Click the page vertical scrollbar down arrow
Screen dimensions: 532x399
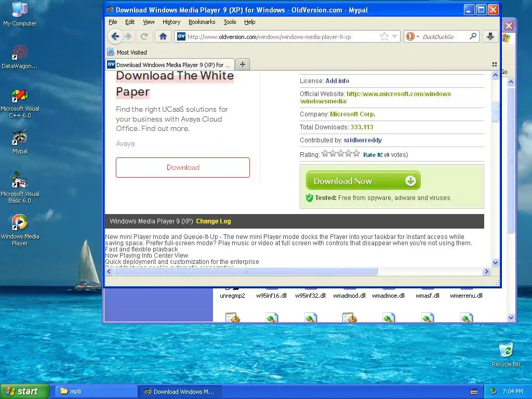[495, 262]
